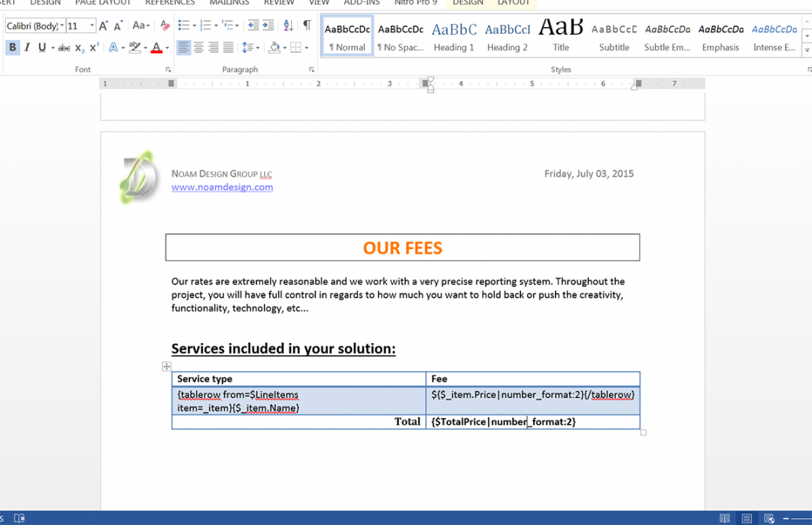Apply the Normal style
Screen dimensions: 812x525
[x=347, y=36]
